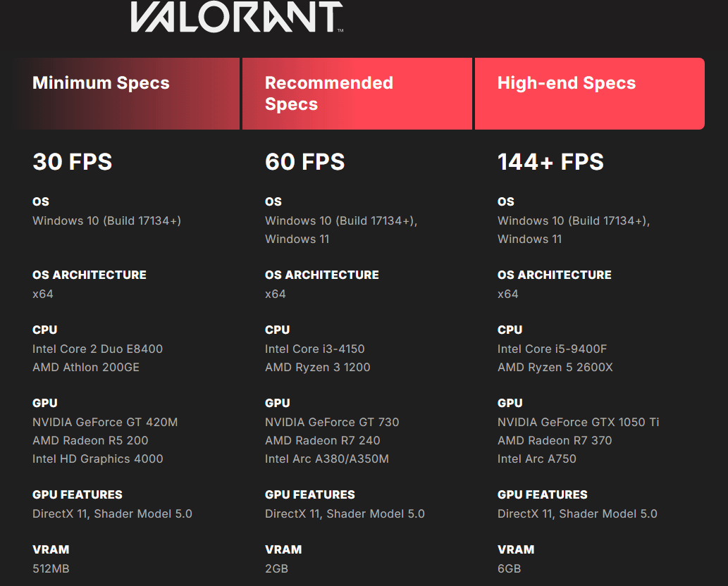
Task: Click 'AMD Radeon R5 200'
Action: tap(90, 441)
